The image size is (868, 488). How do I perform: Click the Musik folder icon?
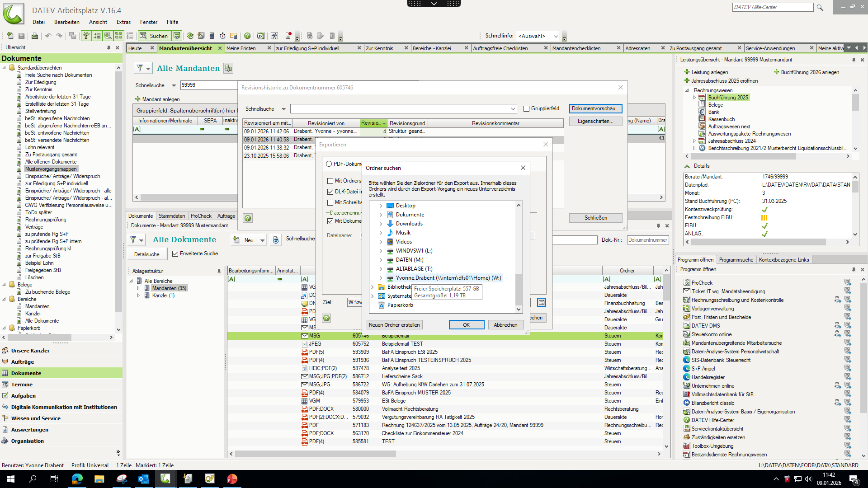(x=390, y=233)
